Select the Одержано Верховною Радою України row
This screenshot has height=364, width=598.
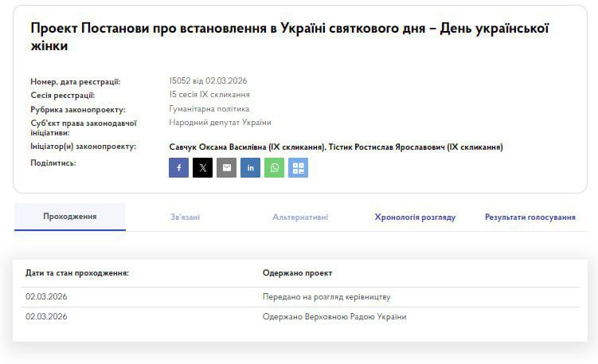click(334, 317)
